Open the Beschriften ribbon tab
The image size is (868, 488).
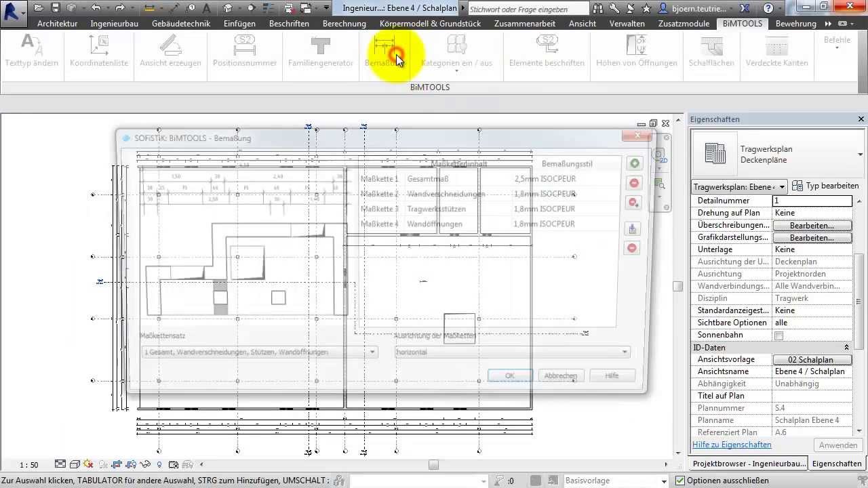point(289,23)
